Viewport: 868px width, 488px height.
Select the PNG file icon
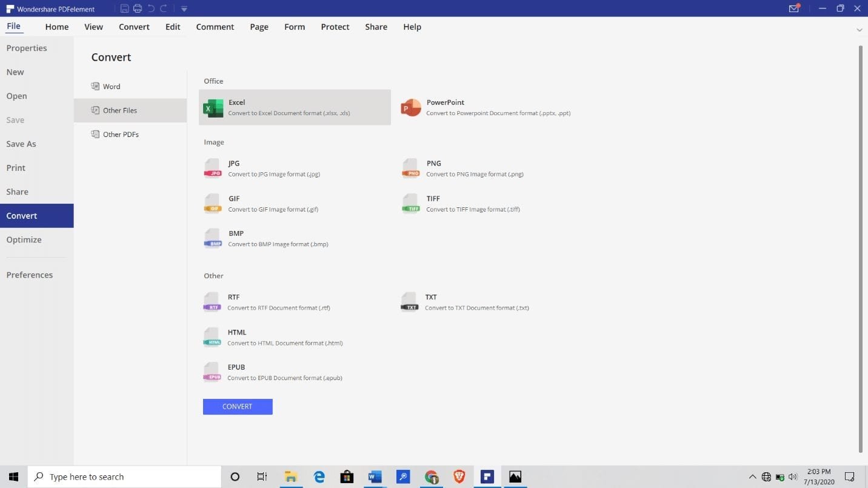tap(410, 169)
